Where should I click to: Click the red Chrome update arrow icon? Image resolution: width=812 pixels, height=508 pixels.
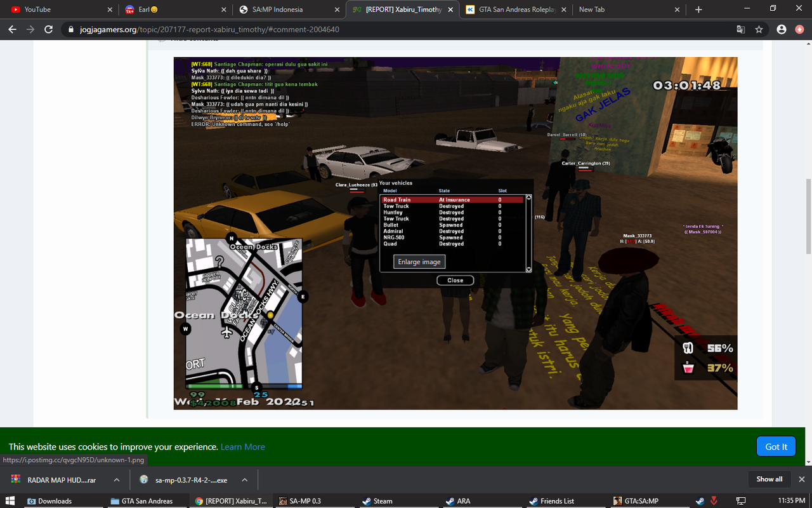[x=799, y=29]
